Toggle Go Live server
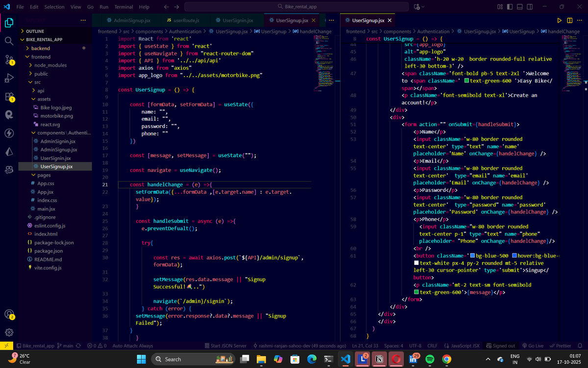This screenshot has width=588, height=368. 533,346
